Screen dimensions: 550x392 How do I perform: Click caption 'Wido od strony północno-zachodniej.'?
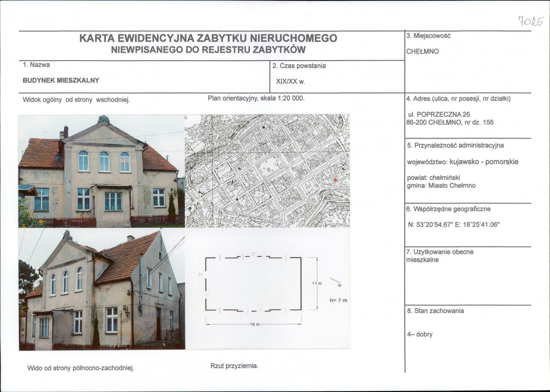tap(81, 368)
